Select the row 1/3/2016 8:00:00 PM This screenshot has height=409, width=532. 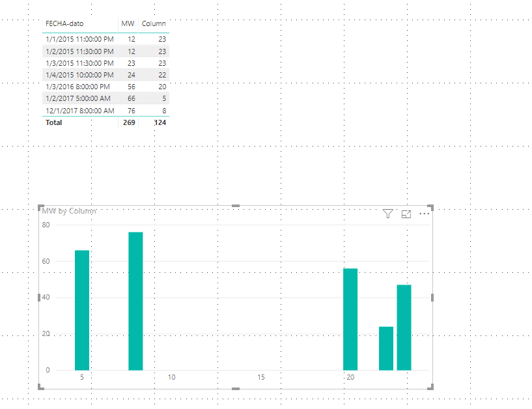tap(105, 87)
